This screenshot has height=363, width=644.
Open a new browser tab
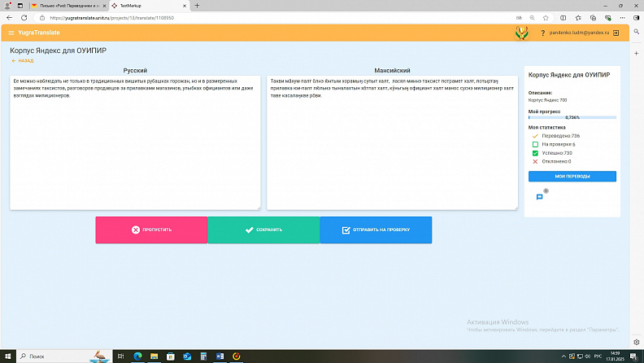click(x=197, y=6)
